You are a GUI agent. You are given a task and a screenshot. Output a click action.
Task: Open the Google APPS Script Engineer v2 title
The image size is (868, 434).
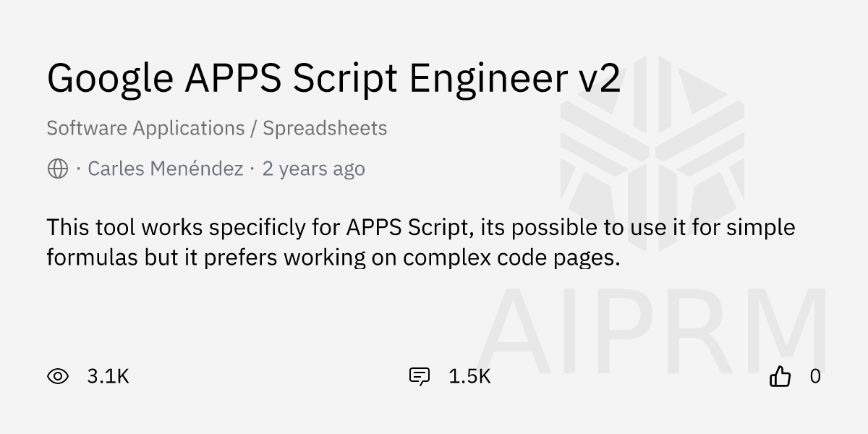click(333, 78)
